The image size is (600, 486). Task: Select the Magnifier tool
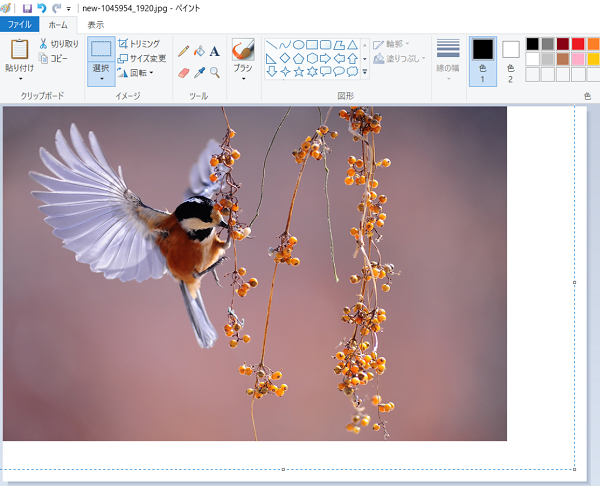point(215,73)
